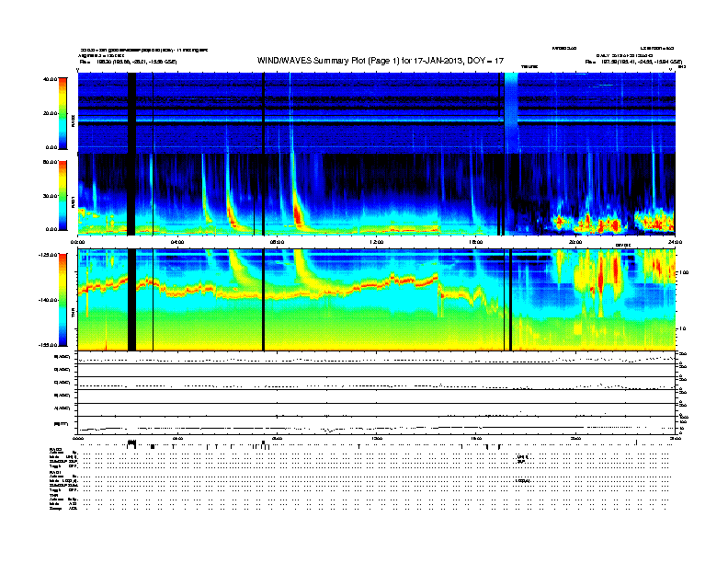
Task: Select the -155.00 tick label on TNR colorbar
Action: [x=49, y=345]
